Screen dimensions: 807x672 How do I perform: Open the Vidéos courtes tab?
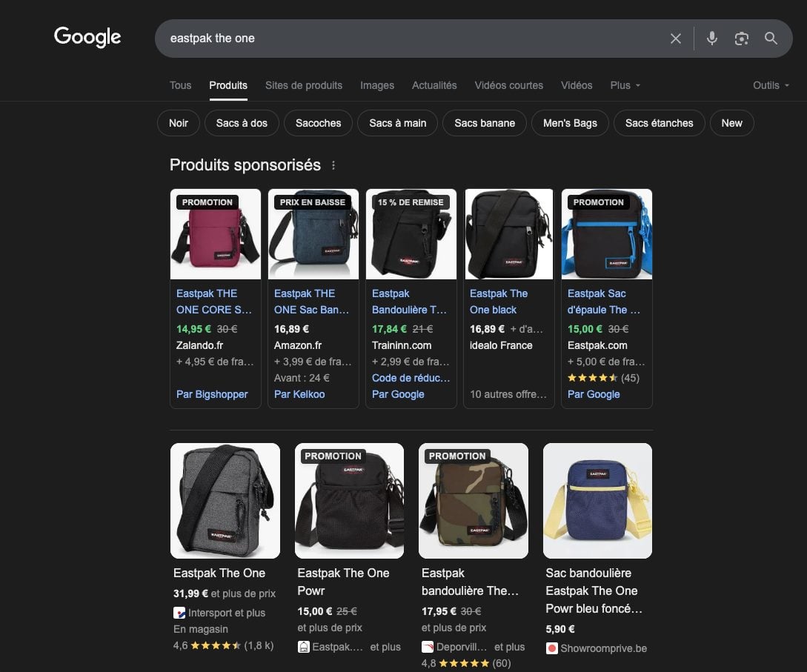508,85
